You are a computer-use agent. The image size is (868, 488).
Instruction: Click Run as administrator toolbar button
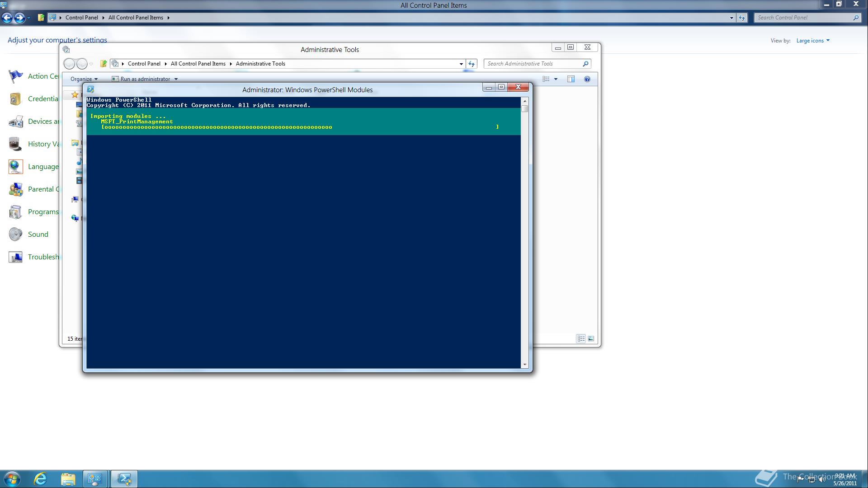(142, 79)
